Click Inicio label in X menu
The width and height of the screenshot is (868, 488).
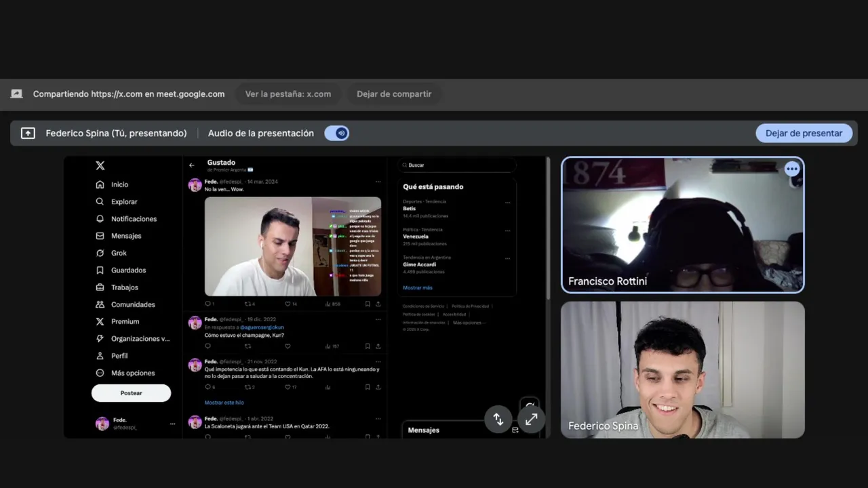coord(120,184)
